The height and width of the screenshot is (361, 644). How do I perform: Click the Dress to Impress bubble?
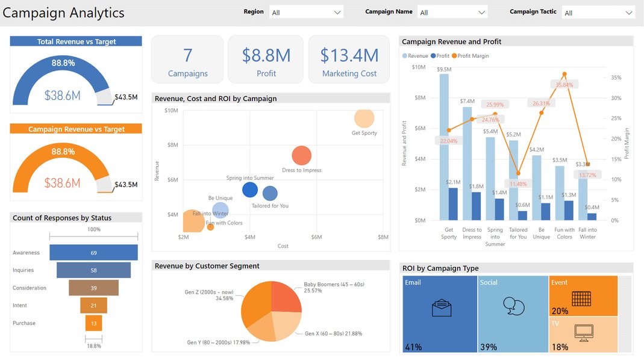pos(301,155)
